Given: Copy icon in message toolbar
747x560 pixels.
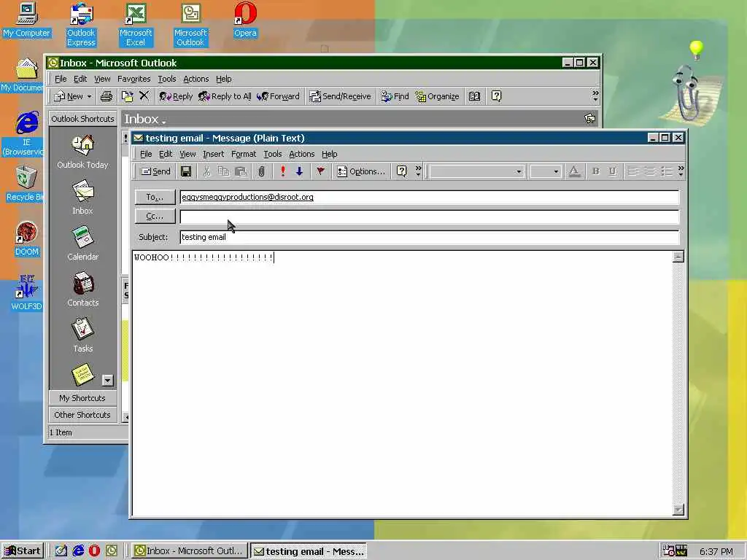Looking at the screenshot, I should point(223,171).
